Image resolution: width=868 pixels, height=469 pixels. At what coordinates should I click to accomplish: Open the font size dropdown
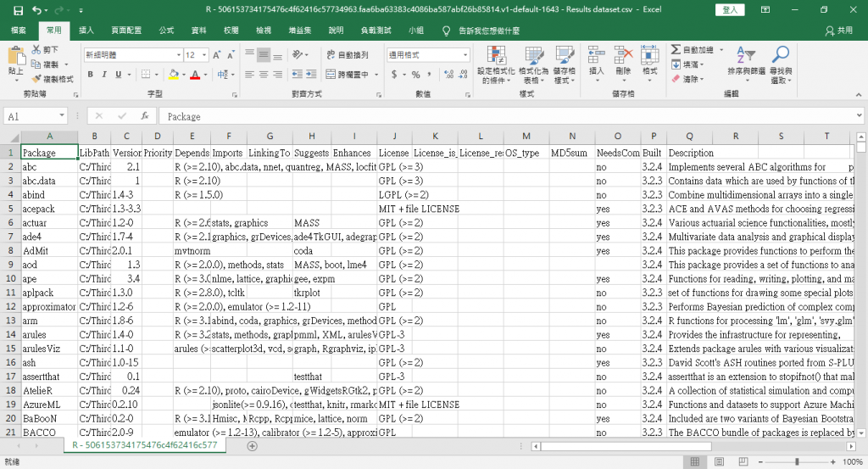[x=204, y=55]
